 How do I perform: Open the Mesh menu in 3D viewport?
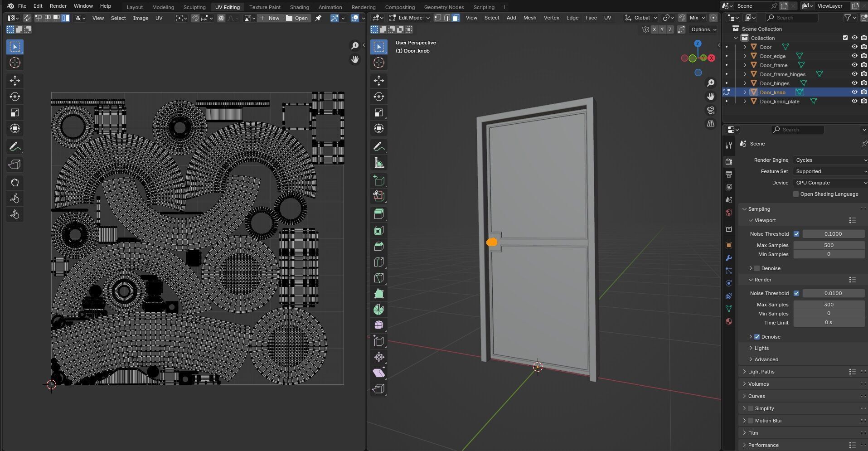(x=529, y=18)
